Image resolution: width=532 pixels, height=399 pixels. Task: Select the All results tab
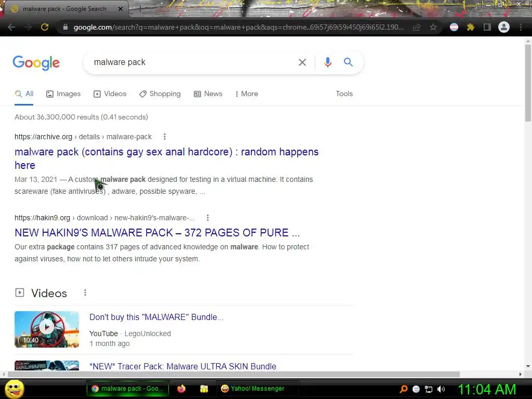pyautogui.click(x=24, y=94)
